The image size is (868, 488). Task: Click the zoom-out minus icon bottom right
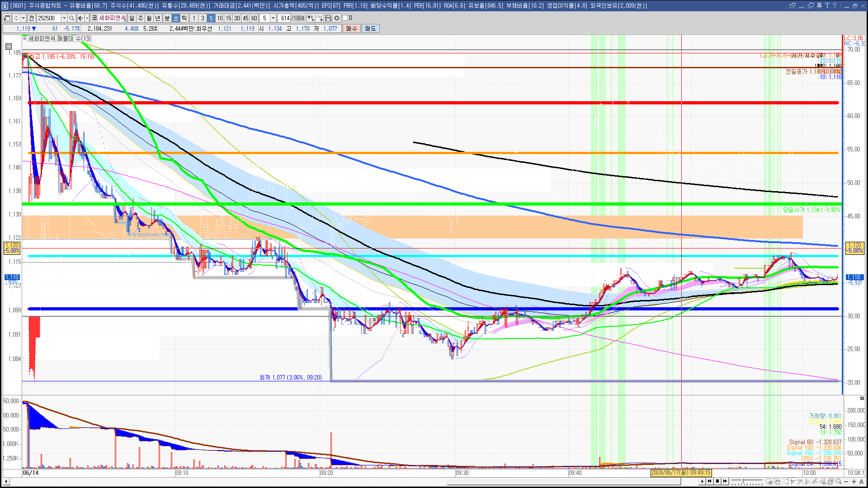[846, 481]
